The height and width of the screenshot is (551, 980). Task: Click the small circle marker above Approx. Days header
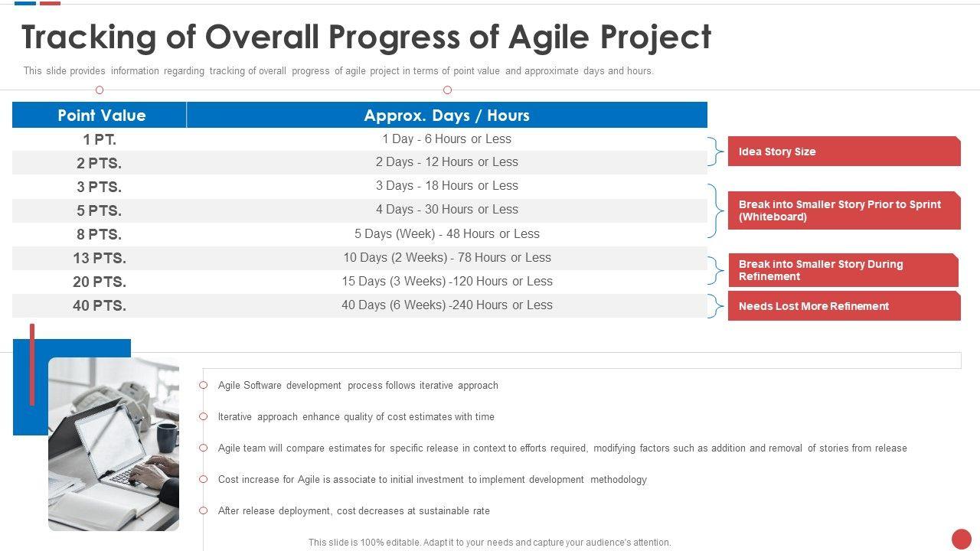coord(447,90)
